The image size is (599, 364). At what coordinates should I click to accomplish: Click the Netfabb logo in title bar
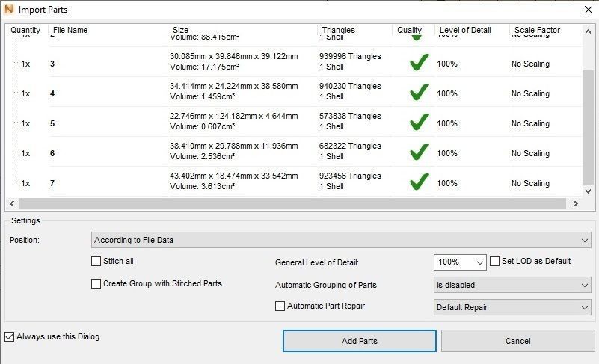[x=9, y=10]
